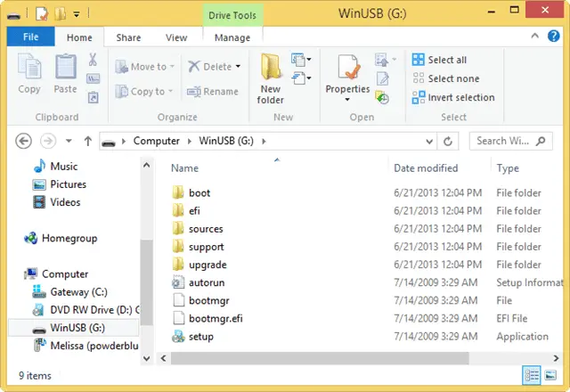Click the Delete button in ribbon

pos(210,67)
